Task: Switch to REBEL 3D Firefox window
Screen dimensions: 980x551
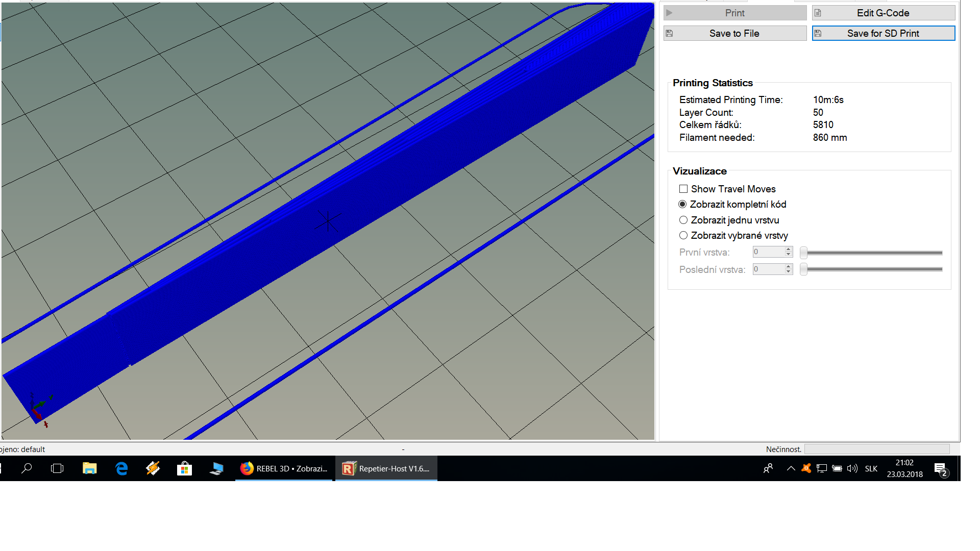Action: [284, 468]
